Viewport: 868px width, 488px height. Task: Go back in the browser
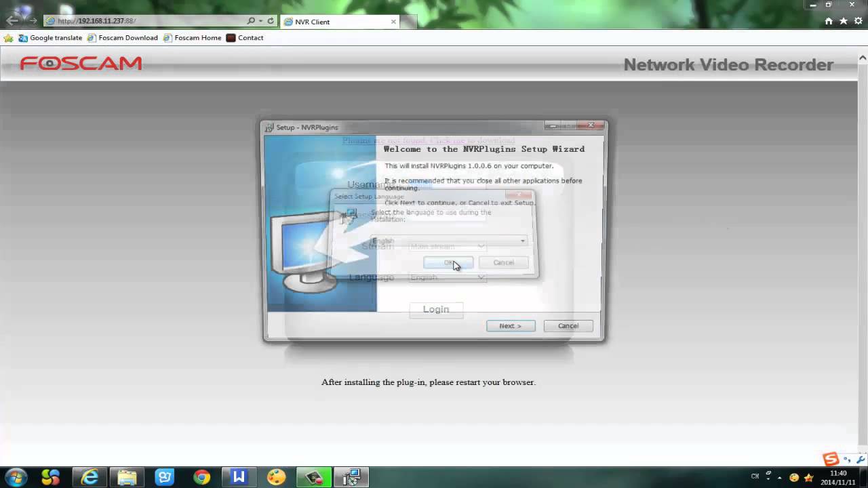click(x=12, y=20)
